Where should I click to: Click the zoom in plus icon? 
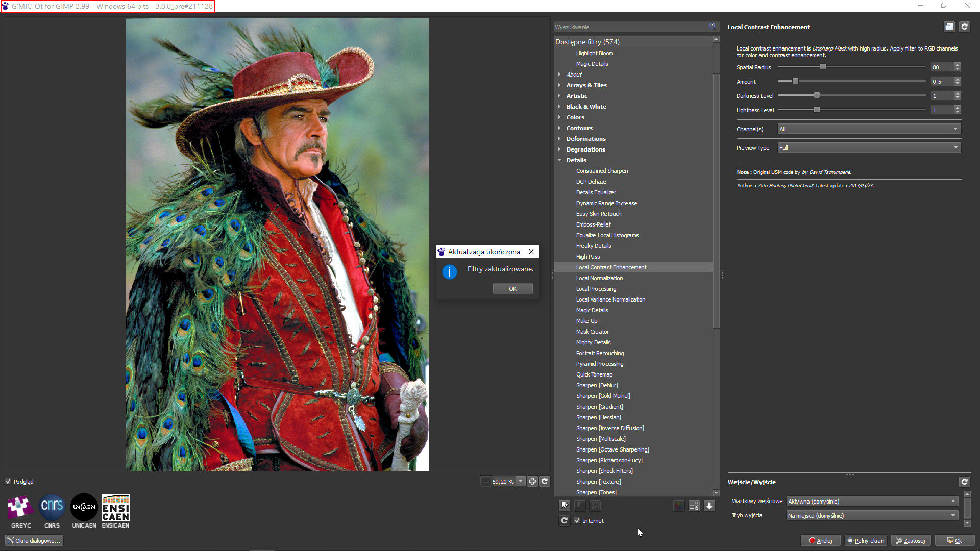point(532,481)
